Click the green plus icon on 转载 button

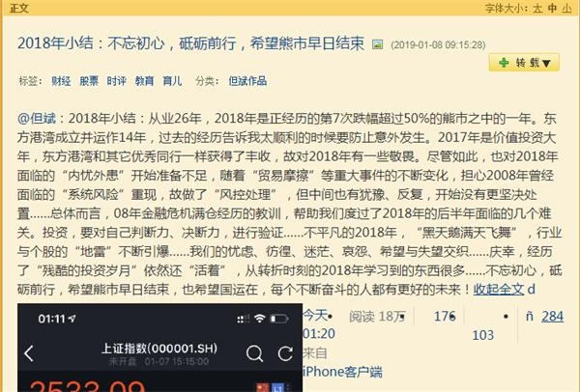pos(504,63)
